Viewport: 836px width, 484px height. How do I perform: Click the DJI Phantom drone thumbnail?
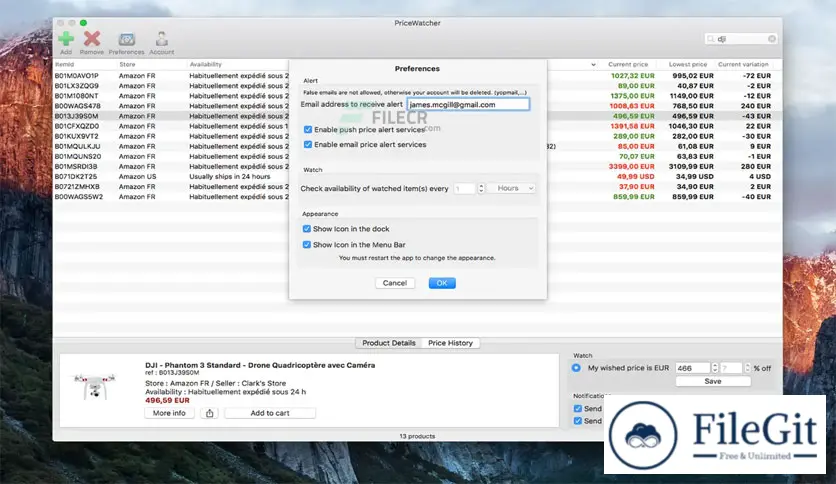(x=94, y=386)
